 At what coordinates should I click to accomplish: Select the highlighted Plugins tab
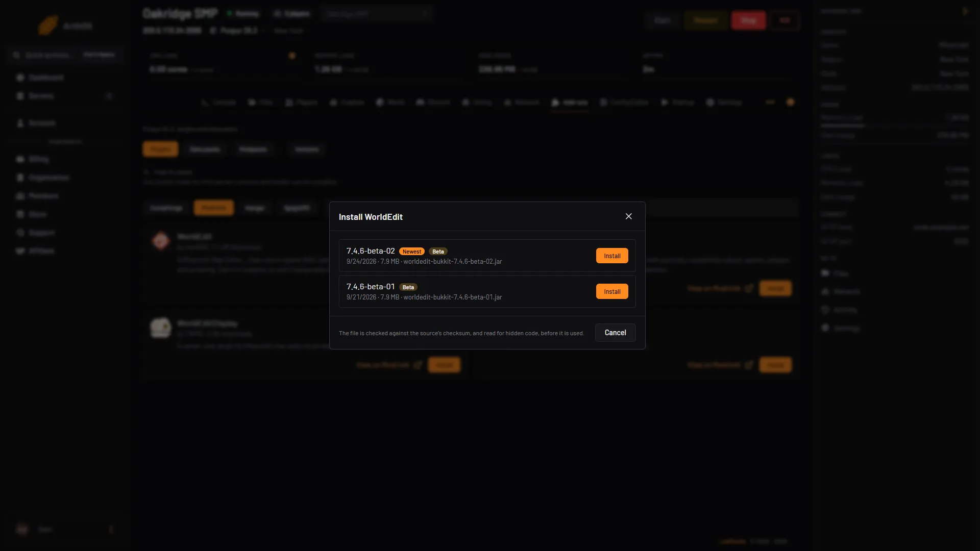point(160,149)
